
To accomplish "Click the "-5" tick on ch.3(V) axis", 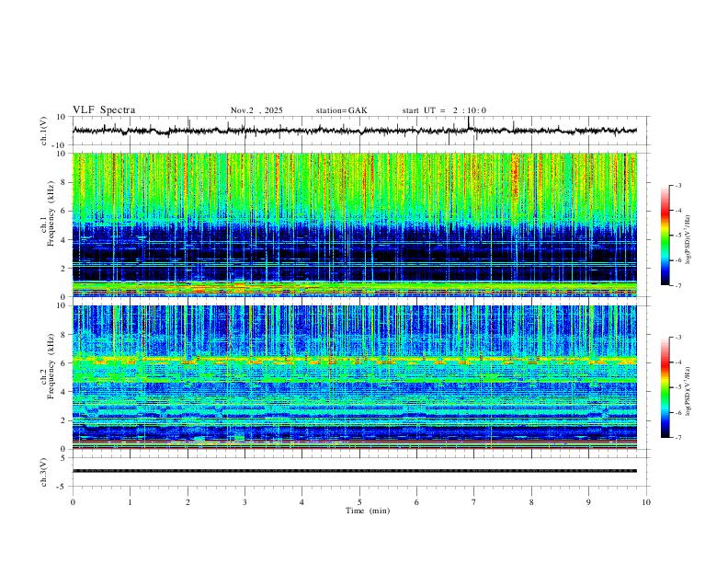I will coord(63,487).
